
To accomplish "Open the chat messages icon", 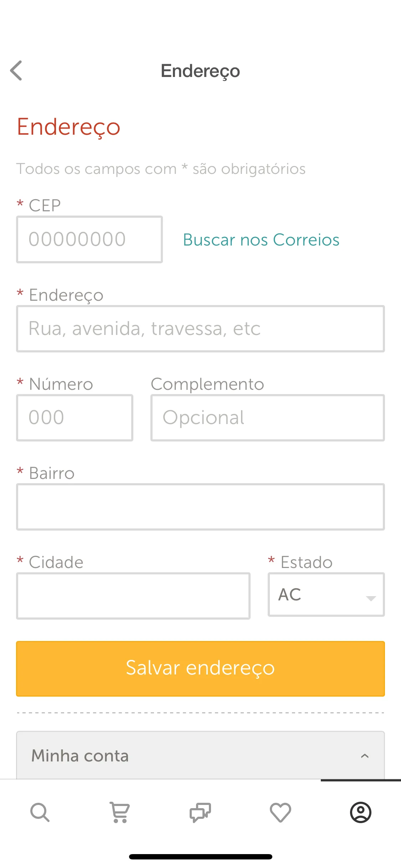I will 200,812.
